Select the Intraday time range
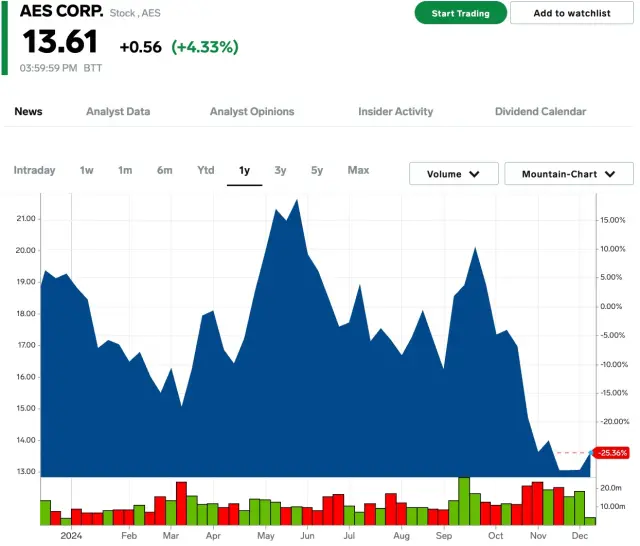Image resolution: width=640 pixels, height=546 pixels. [x=34, y=170]
